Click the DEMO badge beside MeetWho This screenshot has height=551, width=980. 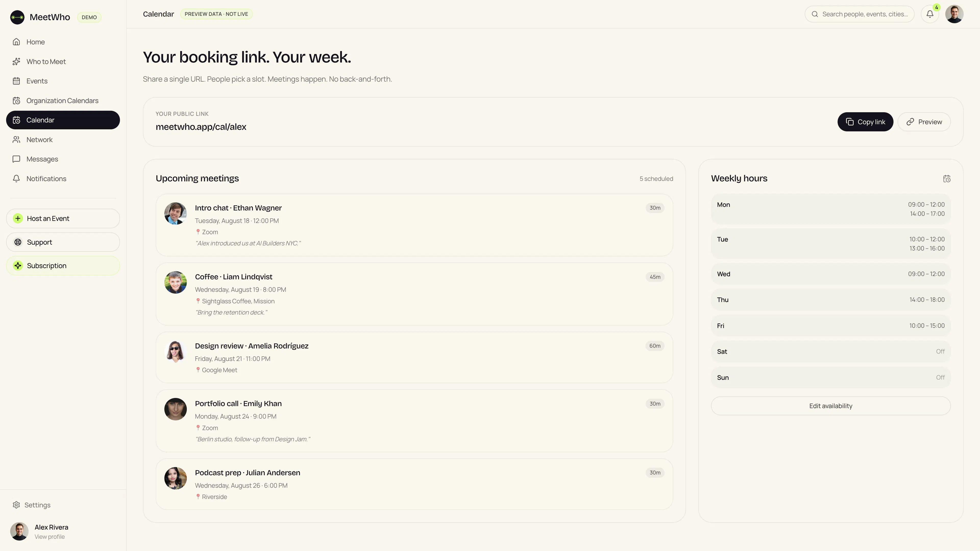(x=89, y=17)
